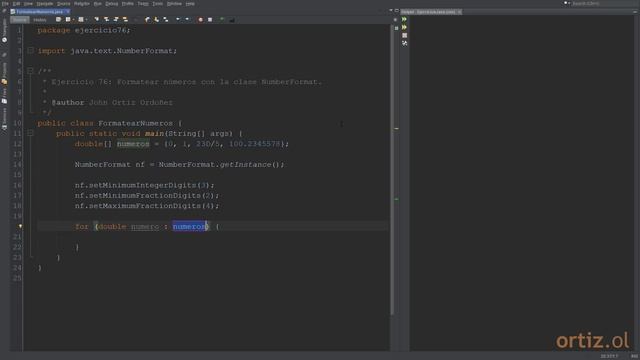Viewport: 640px width, 360px height.
Task: Click the Re-run green arrows in Output
Action: click(x=404, y=19)
